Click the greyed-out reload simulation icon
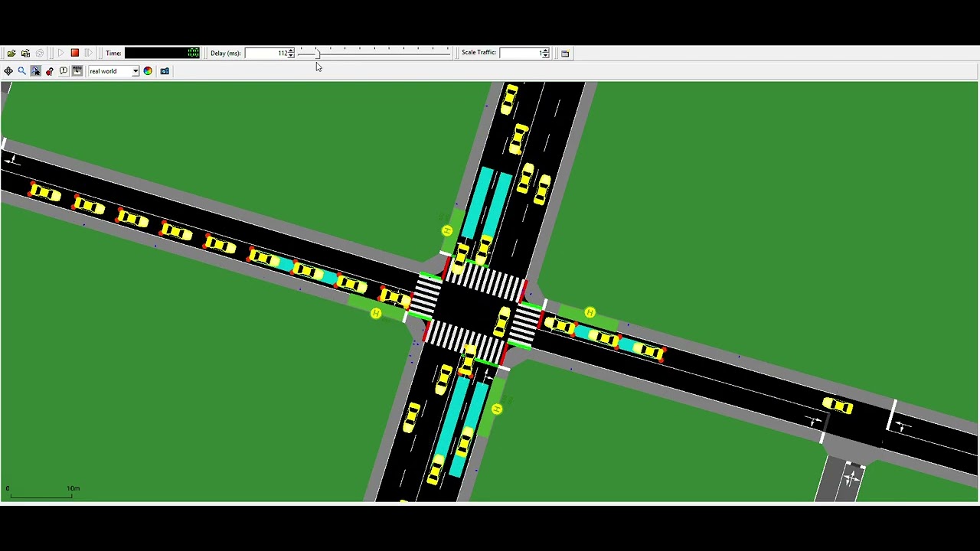This screenshot has height=551, width=980. 40,53
